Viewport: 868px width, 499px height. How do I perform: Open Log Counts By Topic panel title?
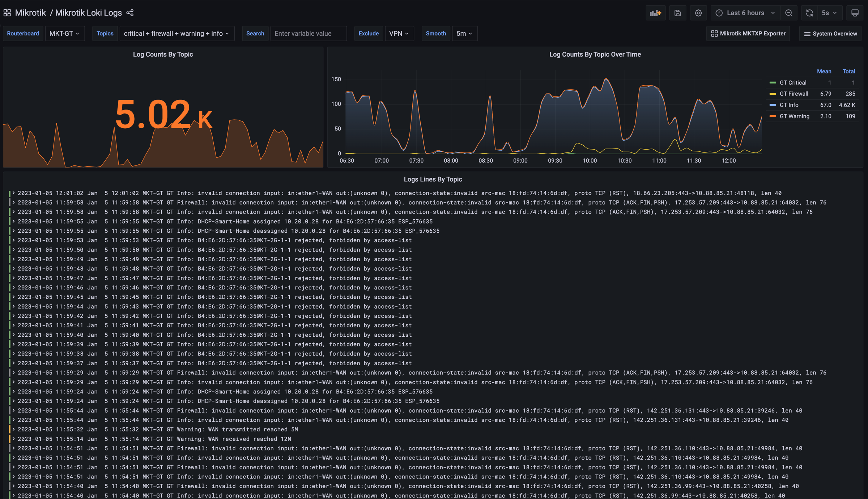pos(163,55)
